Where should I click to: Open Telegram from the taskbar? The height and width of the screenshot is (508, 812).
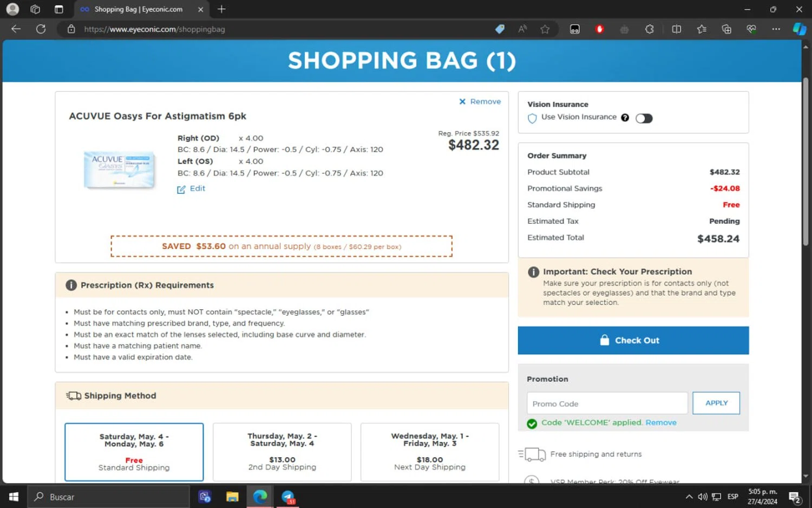pos(288,497)
